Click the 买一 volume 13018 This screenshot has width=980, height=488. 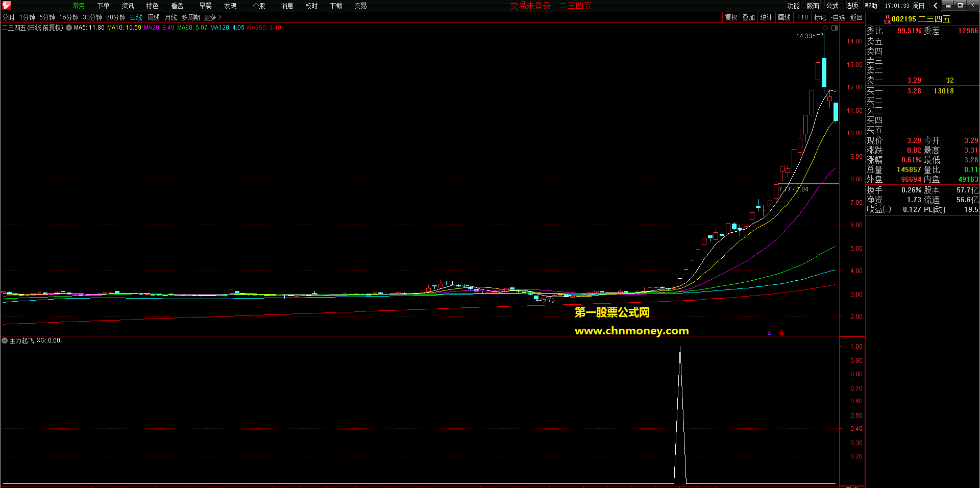943,91
